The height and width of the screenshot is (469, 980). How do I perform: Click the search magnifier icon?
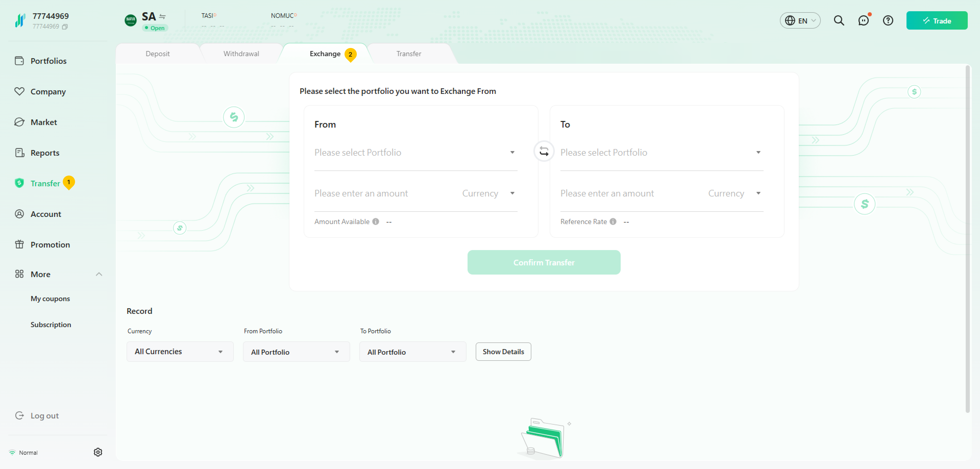(x=838, y=20)
